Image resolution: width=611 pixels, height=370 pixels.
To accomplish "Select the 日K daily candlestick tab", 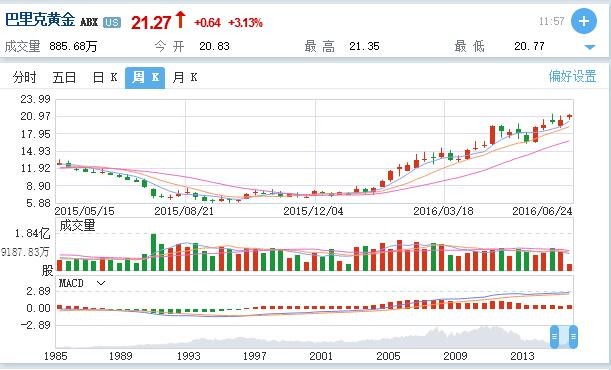I will point(105,78).
